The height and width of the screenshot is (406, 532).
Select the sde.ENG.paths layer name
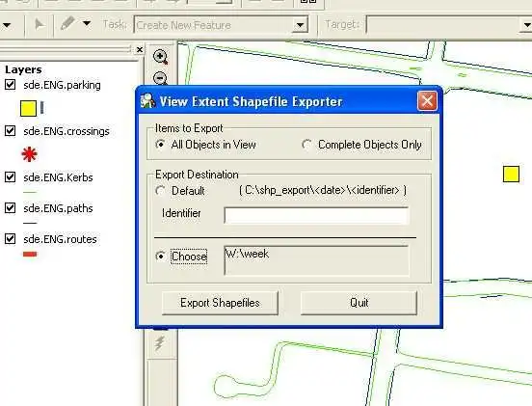click(58, 208)
